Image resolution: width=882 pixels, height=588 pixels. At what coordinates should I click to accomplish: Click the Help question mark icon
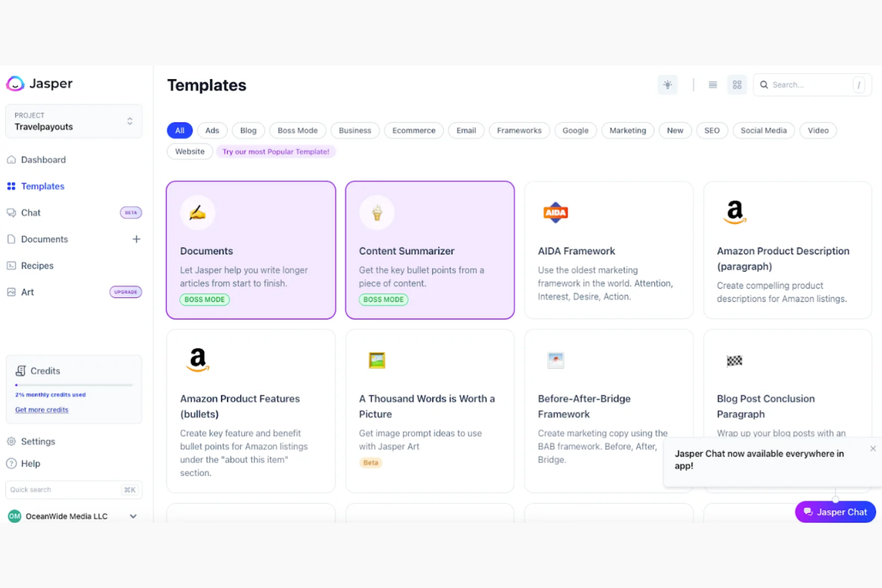coord(12,463)
